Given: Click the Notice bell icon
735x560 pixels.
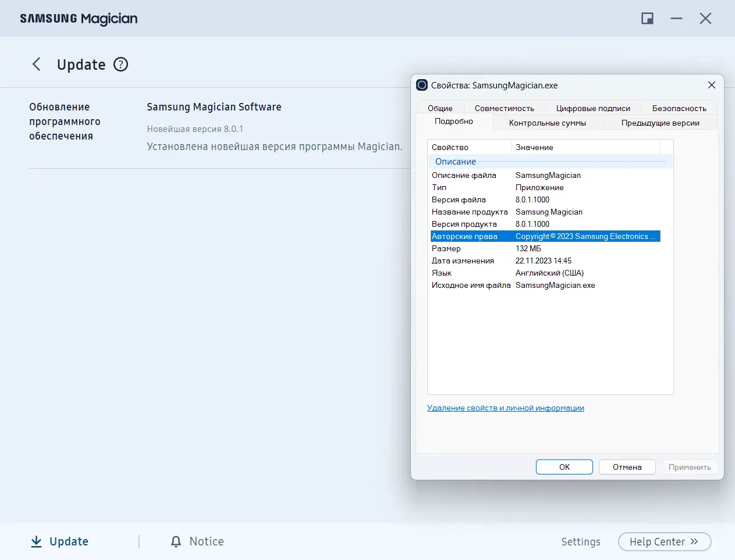Looking at the screenshot, I should (176, 541).
